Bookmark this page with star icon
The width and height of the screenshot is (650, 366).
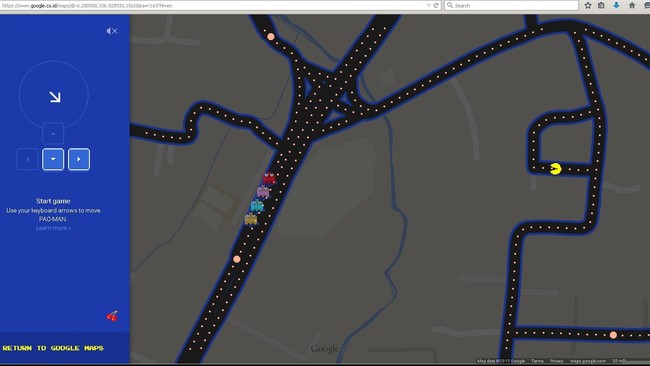[x=588, y=5]
